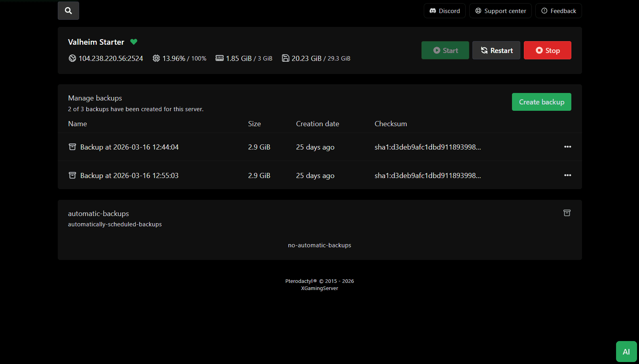639x364 pixels.
Task: Click the green heart status icon
Action: (134, 42)
